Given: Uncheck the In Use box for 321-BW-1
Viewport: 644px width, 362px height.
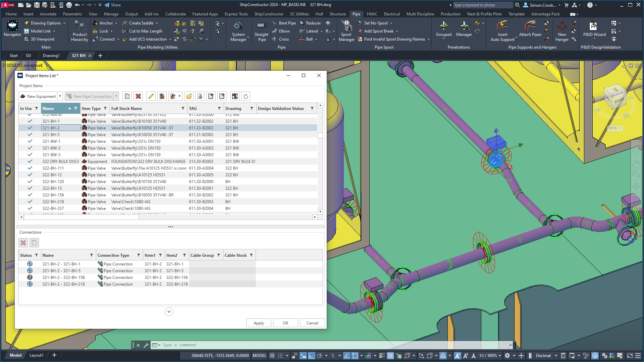Looking at the screenshot, I should coord(30,141).
